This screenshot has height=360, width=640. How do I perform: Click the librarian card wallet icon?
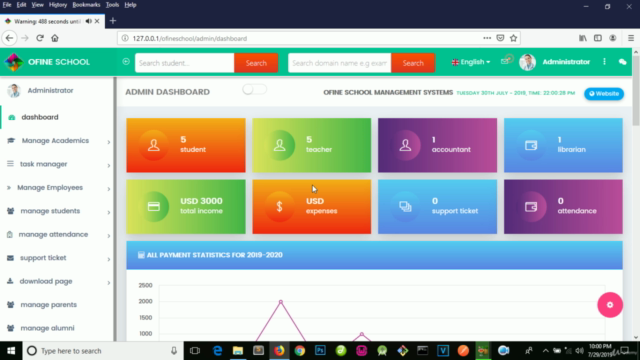pos(531,145)
